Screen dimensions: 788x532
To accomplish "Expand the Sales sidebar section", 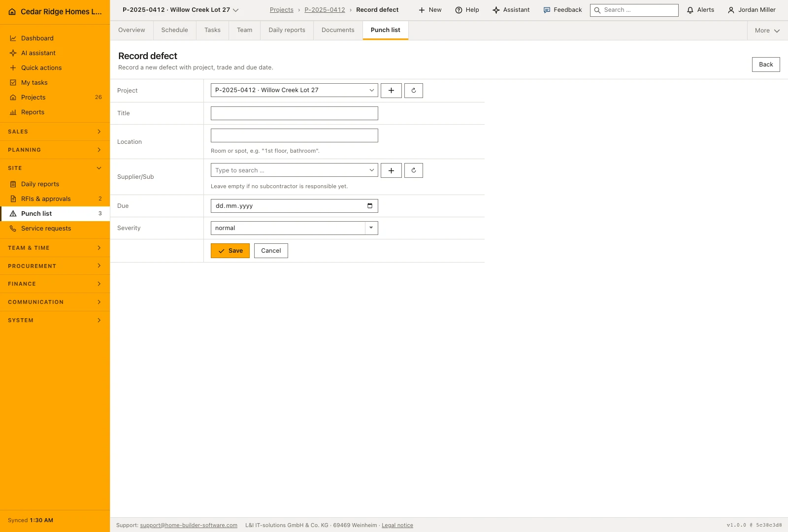I will pos(55,132).
